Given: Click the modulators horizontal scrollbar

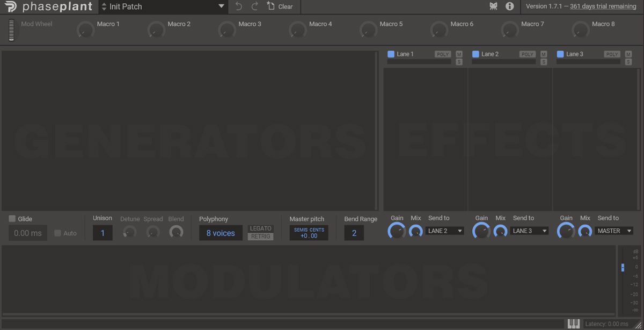Looking at the screenshot, I should [x=309, y=314].
